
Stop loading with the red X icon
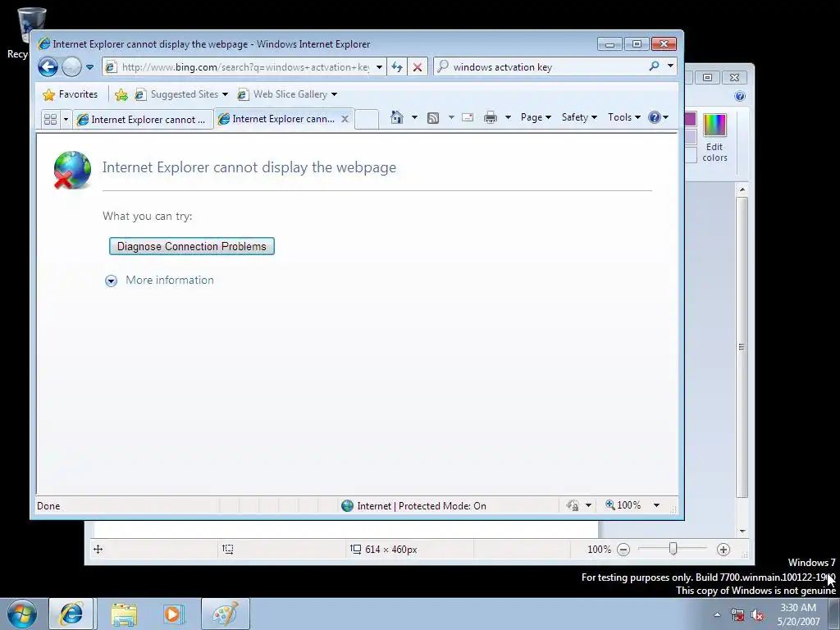(x=418, y=67)
